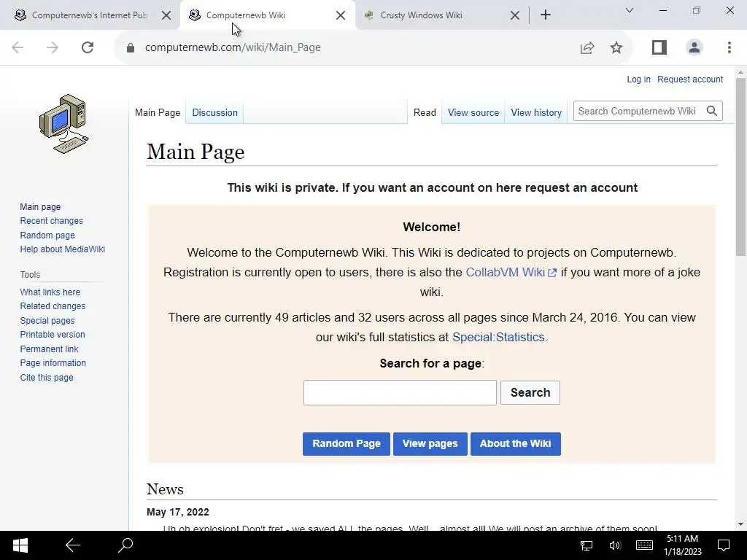Open the Discussion tab
Viewport: 747px width, 560px height.
point(215,113)
